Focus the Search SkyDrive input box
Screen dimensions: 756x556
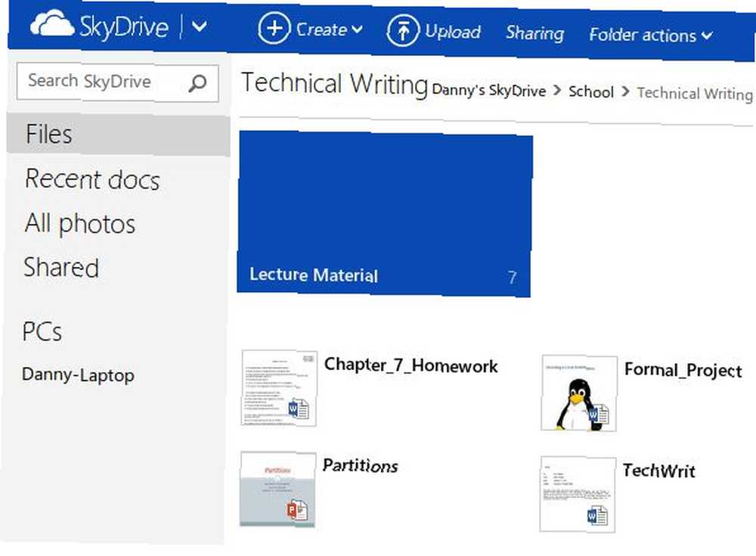118,82
